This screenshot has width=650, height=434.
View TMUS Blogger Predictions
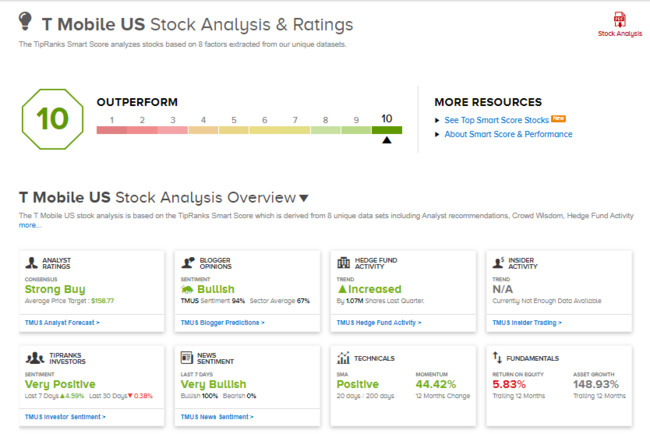(x=222, y=323)
